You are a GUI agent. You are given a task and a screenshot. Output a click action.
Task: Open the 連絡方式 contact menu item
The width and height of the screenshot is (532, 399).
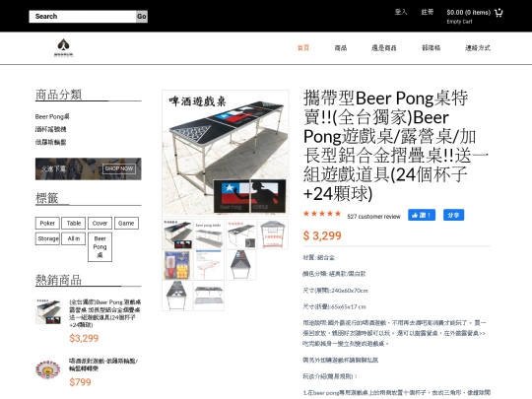pyautogui.click(x=478, y=48)
